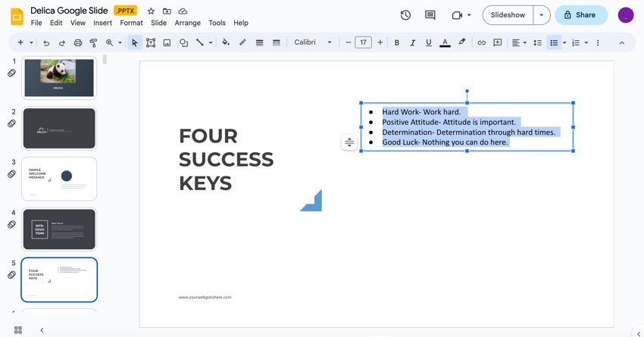Select the line tool
Viewport: 644px width, 337px height.
pos(199,42)
